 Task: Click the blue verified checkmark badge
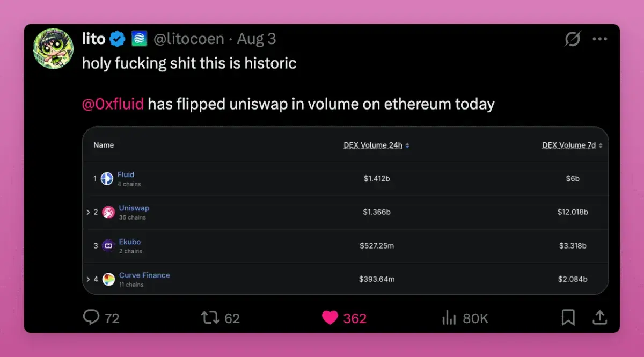(x=118, y=39)
